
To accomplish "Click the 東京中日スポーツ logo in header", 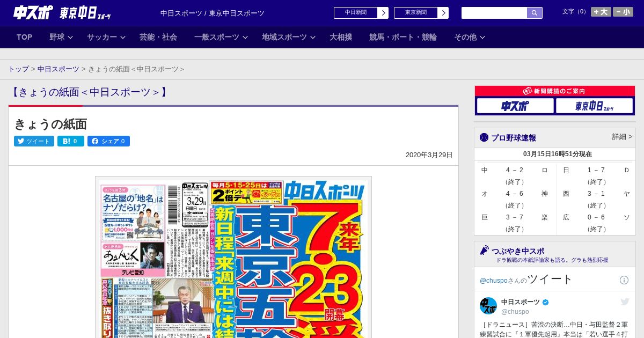I will point(85,13).
